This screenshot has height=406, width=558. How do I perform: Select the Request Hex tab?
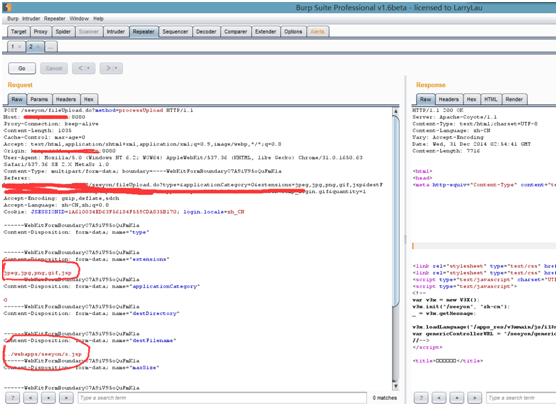click(89, 99)
